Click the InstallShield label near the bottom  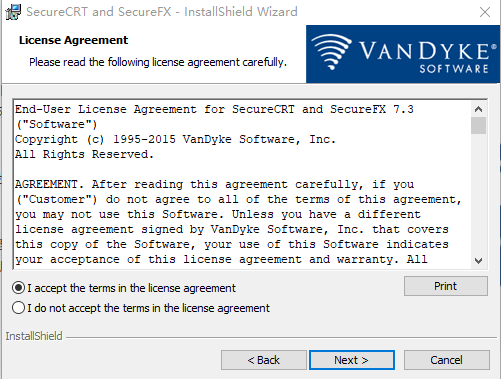coord(34,336)
